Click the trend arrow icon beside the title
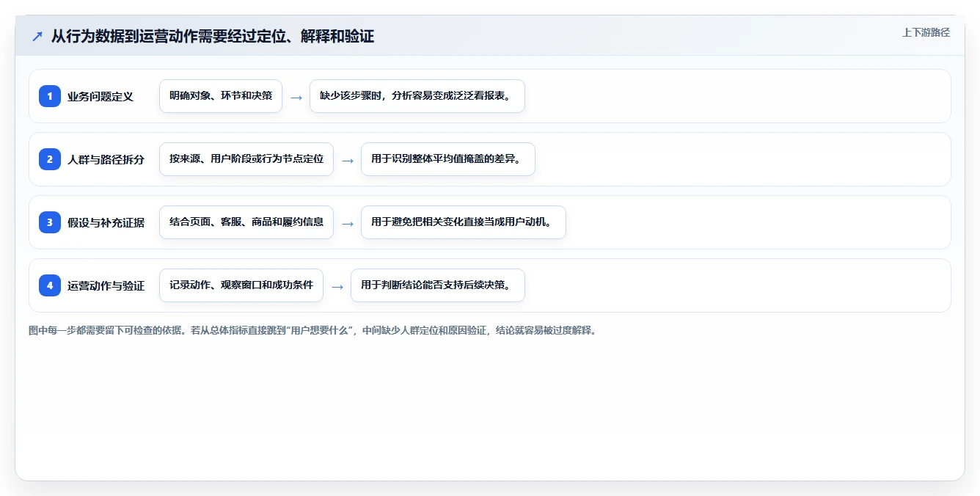 [x=37, y=37]
